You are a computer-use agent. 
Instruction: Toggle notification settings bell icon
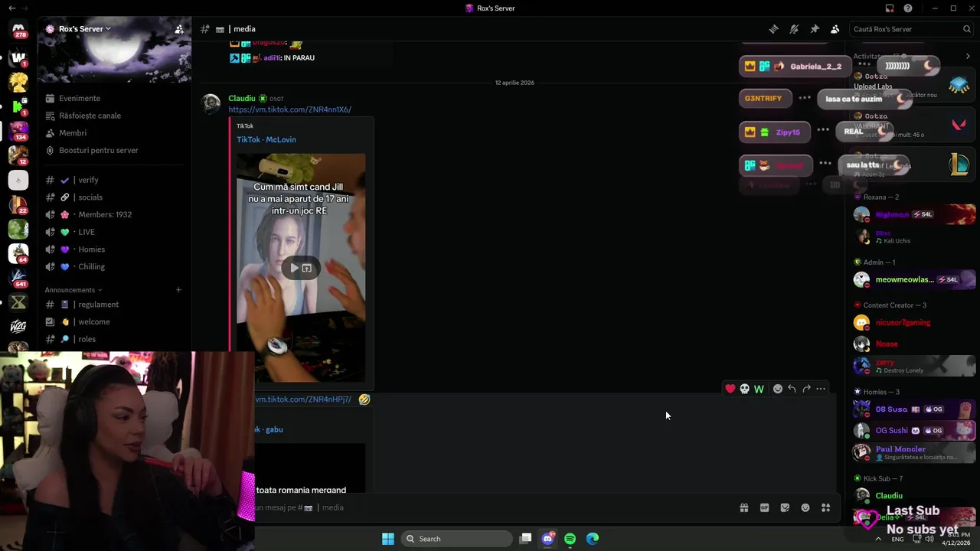794,29
